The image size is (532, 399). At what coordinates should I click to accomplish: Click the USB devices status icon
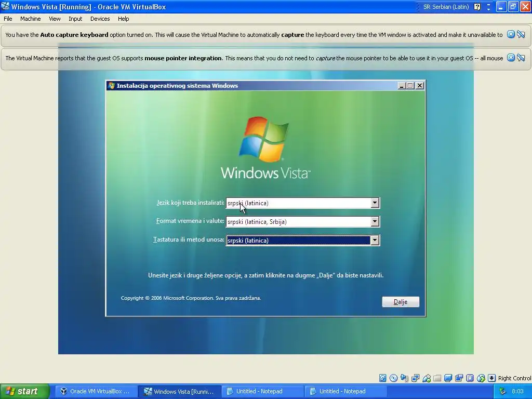click(427, 378)
